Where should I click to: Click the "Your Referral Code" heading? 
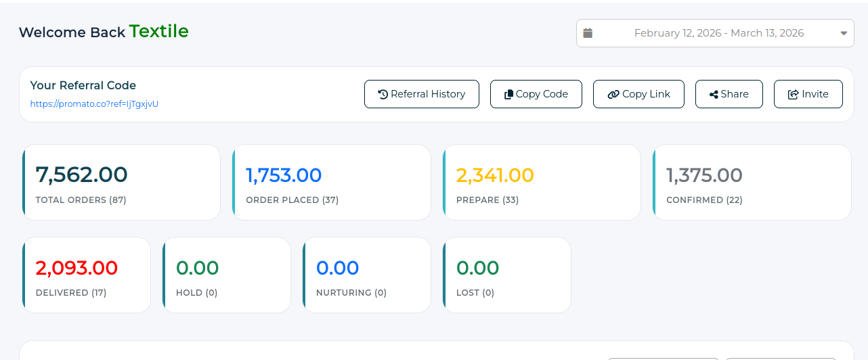[83, 85]
